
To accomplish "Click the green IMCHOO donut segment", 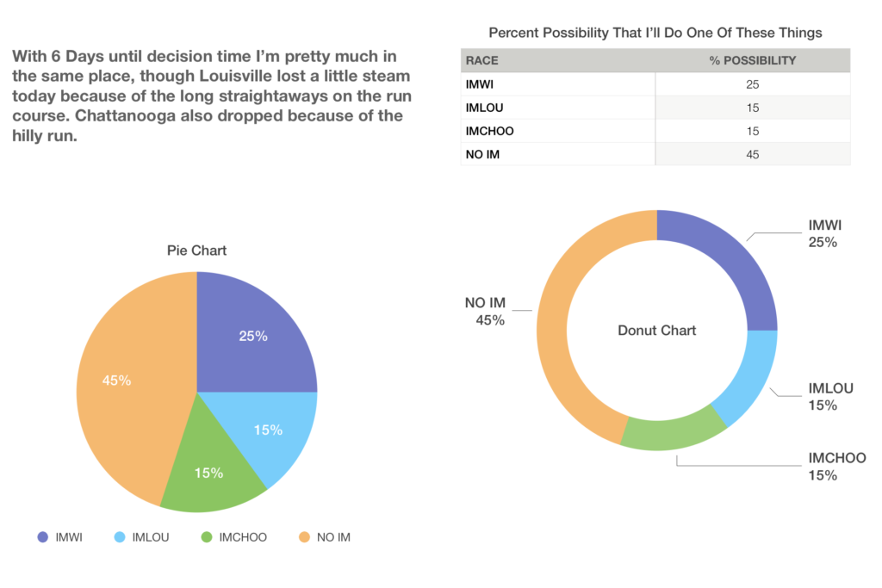I will (676, 432).
